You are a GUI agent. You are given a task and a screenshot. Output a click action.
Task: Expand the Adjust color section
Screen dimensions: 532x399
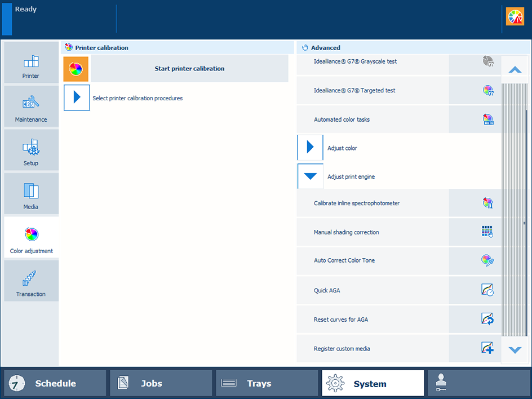point(310,148)
